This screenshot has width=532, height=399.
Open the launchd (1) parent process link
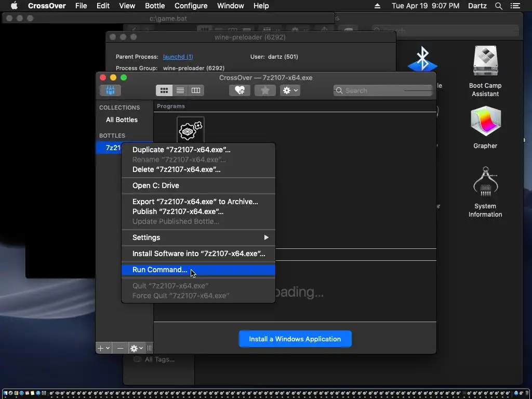pos(178,57)
